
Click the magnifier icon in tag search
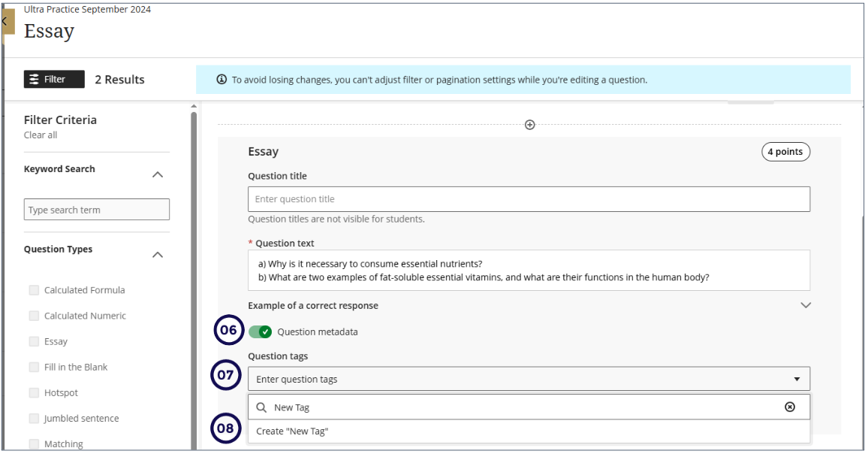261,407
